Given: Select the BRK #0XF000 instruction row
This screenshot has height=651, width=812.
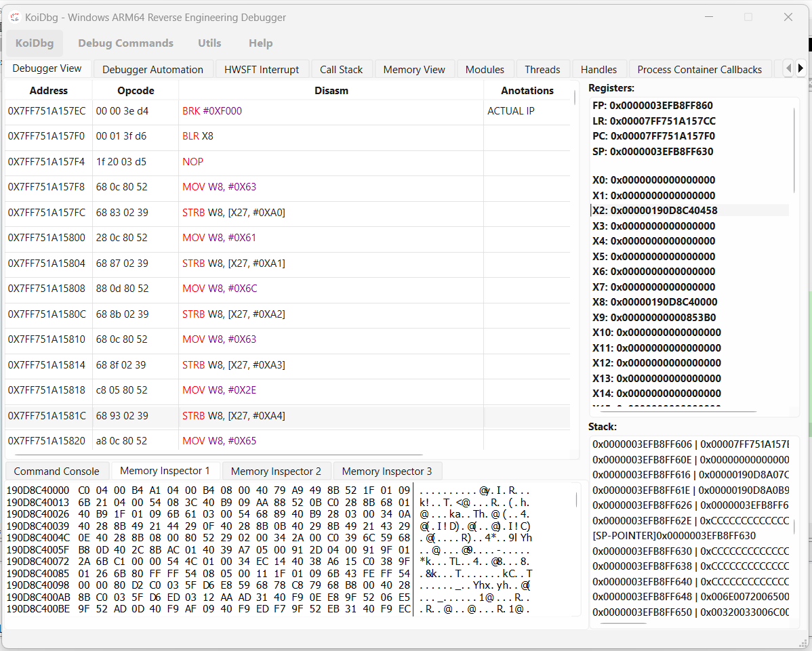Looking at the screenshot, I should [x=288, y=110].
